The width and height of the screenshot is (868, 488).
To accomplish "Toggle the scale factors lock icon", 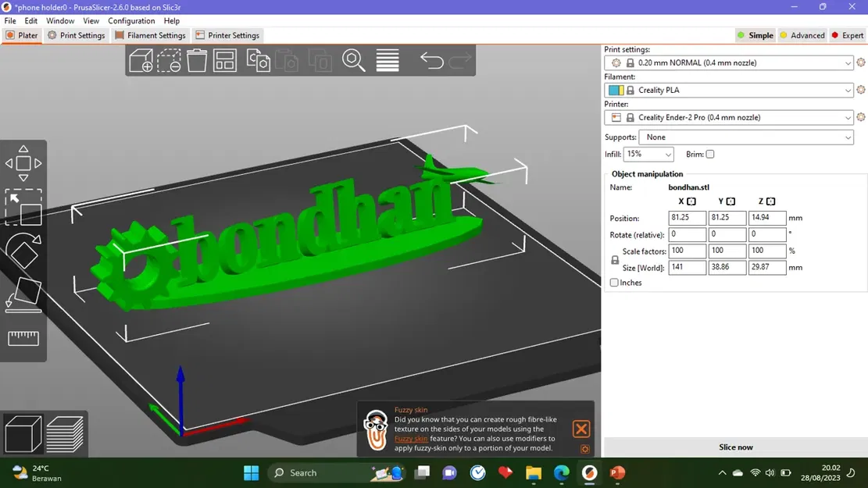I will pyautogui.click(x=614, y=259).
